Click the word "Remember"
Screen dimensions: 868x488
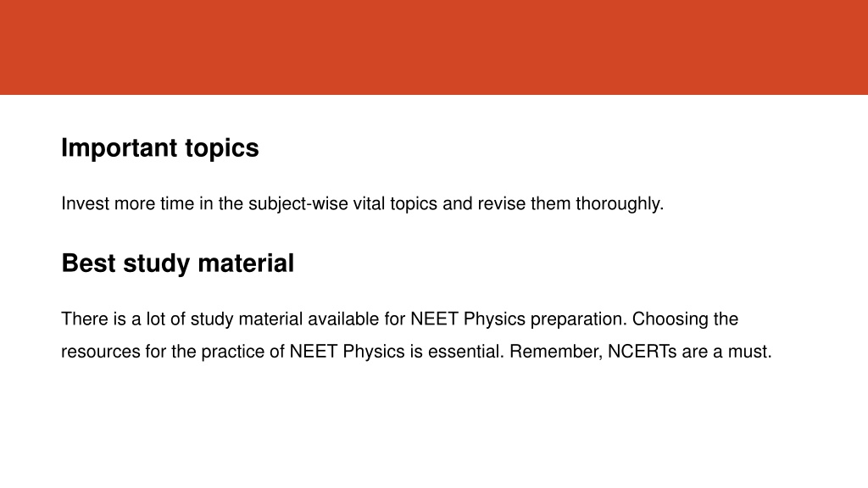(x=556, y=352)
